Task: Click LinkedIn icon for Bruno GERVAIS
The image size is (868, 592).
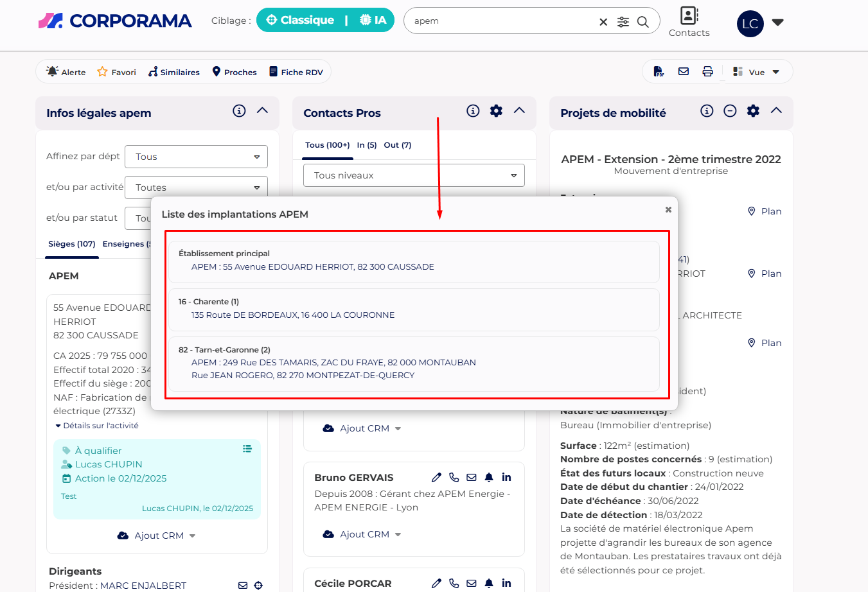Action: 506,477
